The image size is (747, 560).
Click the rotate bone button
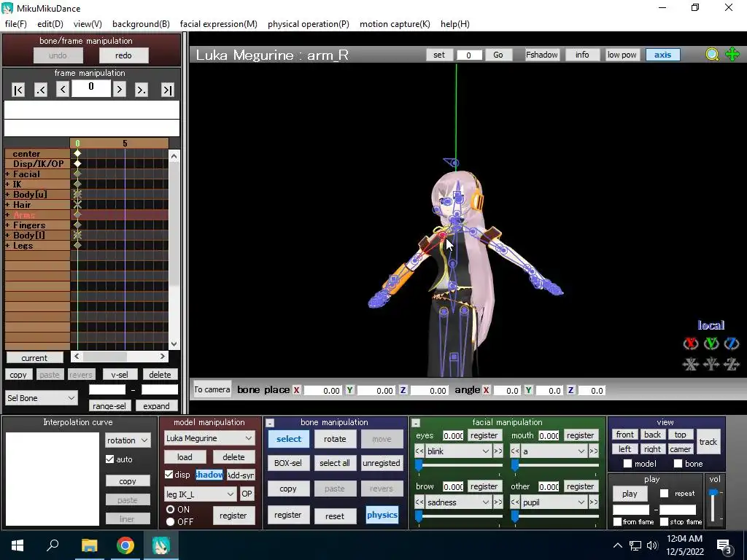coord(335,439)
